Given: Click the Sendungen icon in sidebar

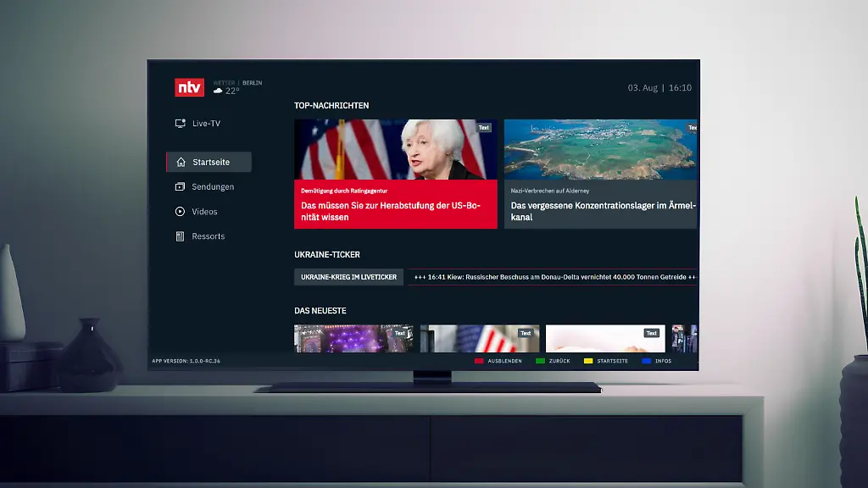Looking at the screenshot, I should [180, 187].
